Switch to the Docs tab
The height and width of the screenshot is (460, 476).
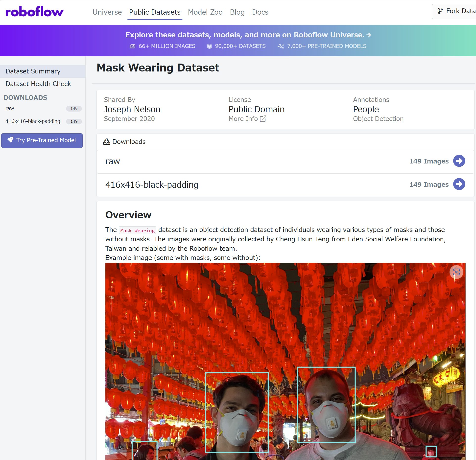260,12
